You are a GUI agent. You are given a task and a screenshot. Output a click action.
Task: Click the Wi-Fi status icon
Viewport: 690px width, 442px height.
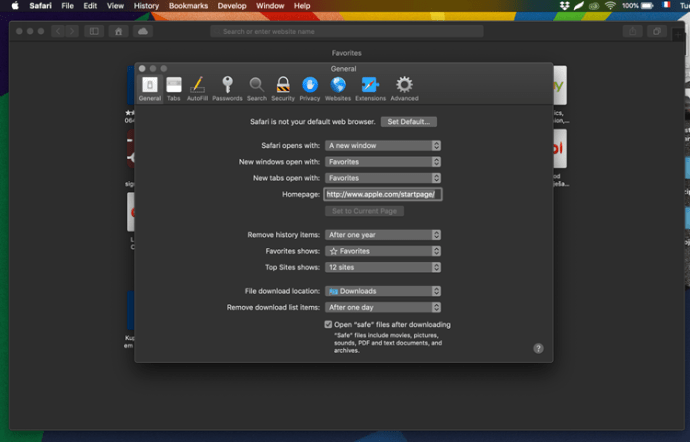pyautogui.click(x=610, y=6)
